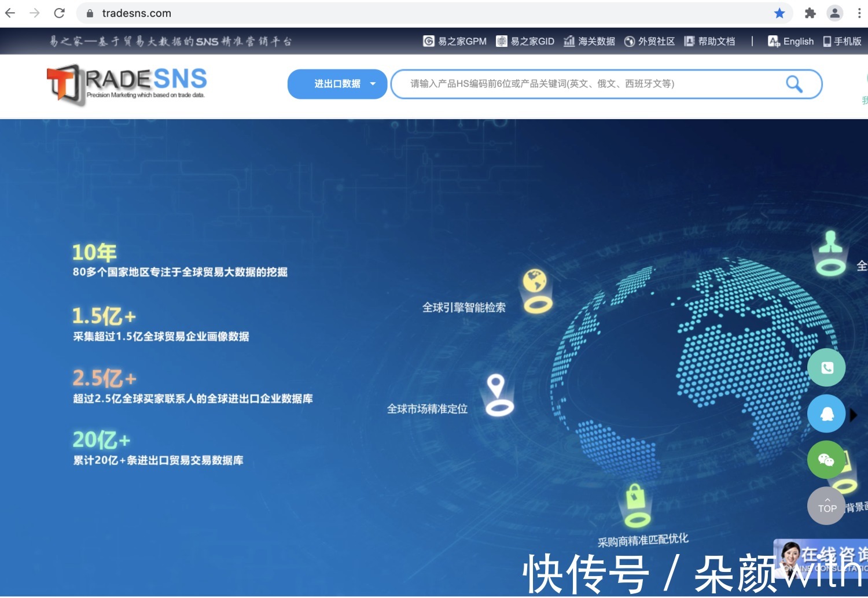Click the 10年 heading
Screen dimensions: 868x598
click(x=94, y=253)
